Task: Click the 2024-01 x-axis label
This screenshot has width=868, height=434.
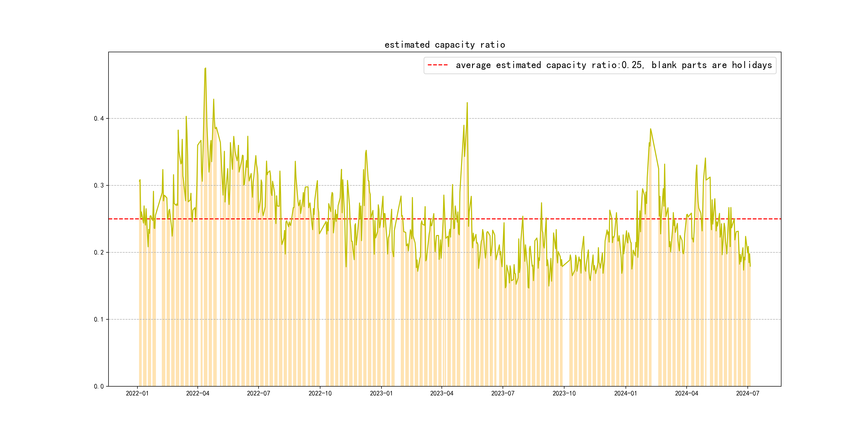Action: [x=625, y=393]
